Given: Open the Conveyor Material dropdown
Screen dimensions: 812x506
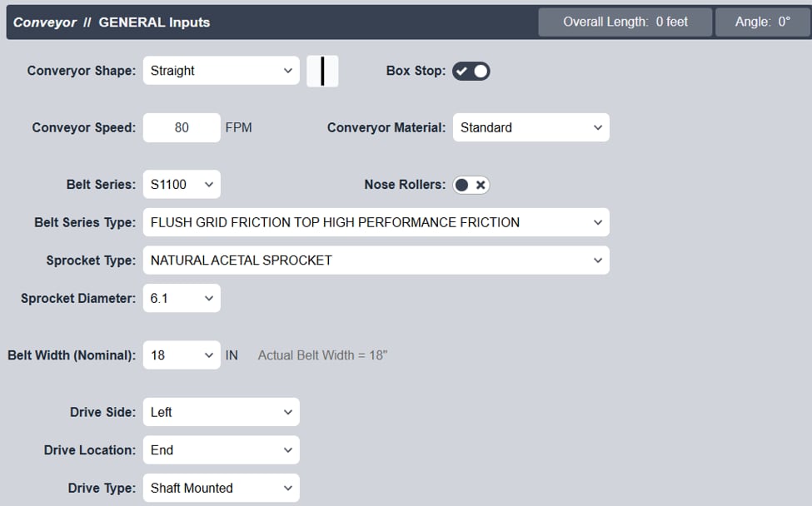Looking at the screenshot, I should 531,127.
